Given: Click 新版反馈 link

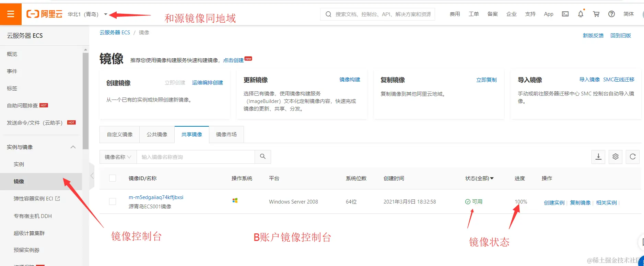Looking at the screenshot, I should (593, 35).
